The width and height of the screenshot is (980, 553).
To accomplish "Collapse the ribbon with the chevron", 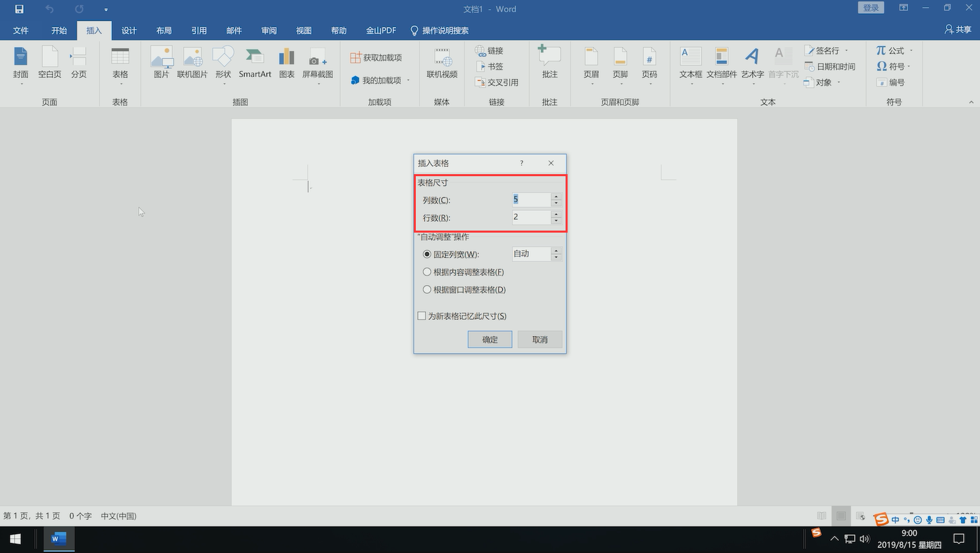I will pos(971,102).
